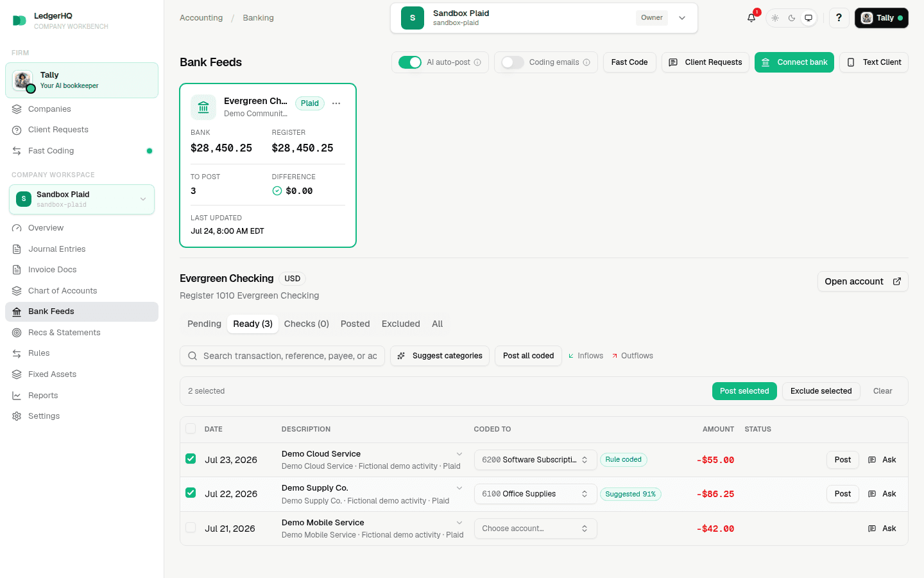Focus the transaction search field
The image size is (924, 578).
[x=282, y=356]
